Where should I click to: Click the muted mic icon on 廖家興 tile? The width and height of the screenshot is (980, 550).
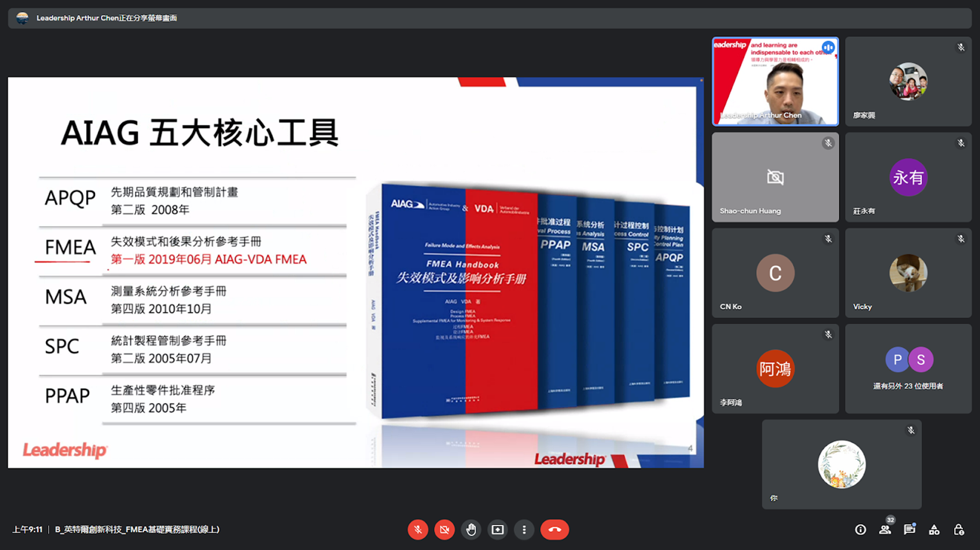pos(961,47)
